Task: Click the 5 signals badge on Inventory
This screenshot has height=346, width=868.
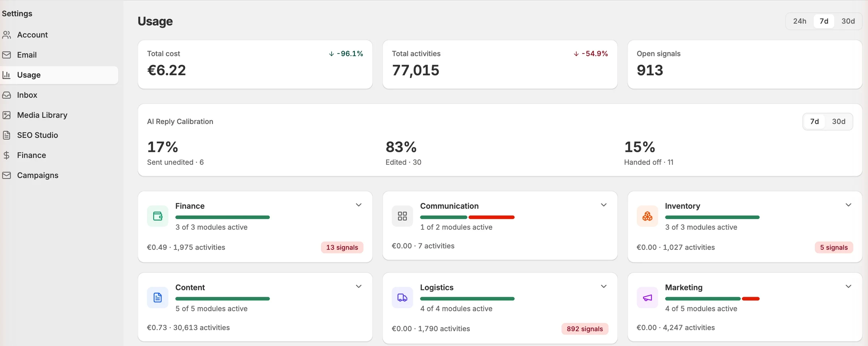Action: click(834, 247)
